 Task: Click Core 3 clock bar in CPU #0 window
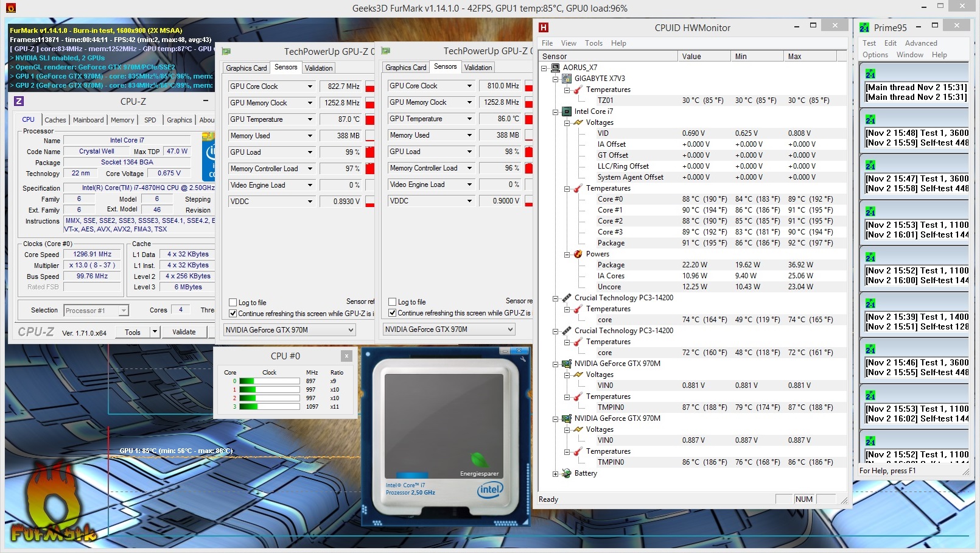click(x=270, y=407)
